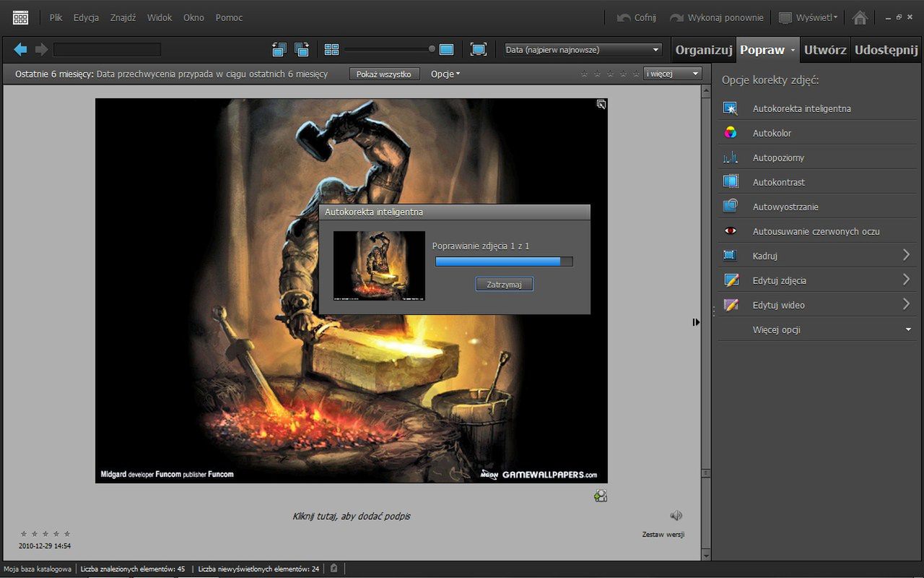Collapse the right panel arrow
This screenshot has width=924, height=578.
point(696,322)
